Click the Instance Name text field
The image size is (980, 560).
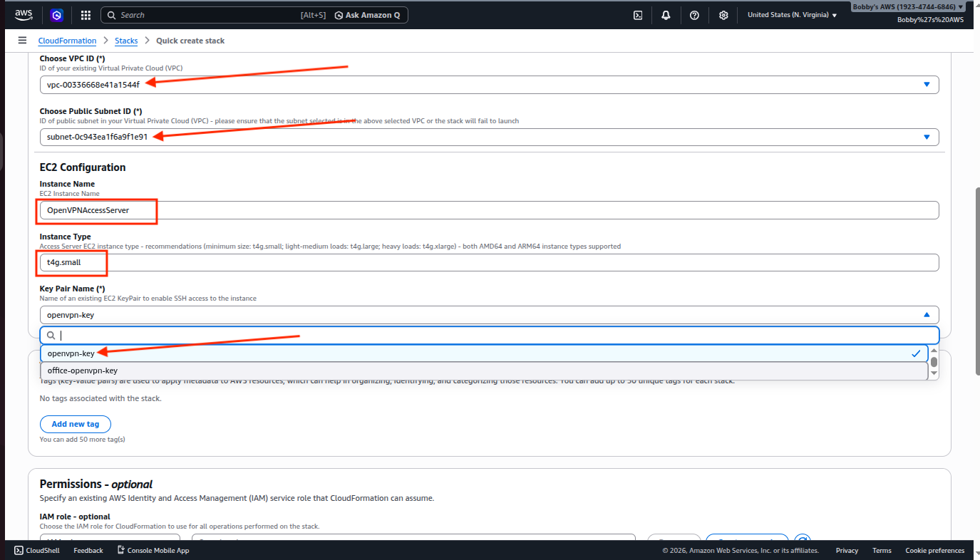489,210
